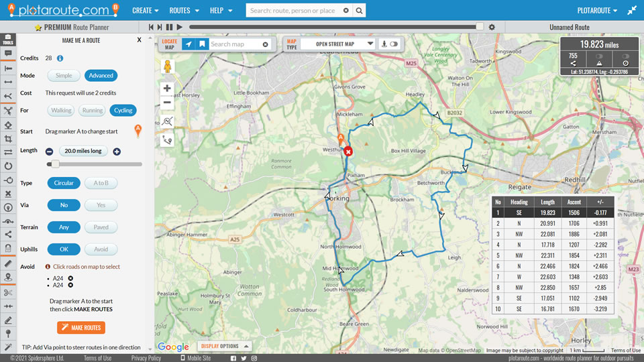This screenshot has height=362, width=644.
Task: Toggle the elevation switch in distance panel
Action: coord(599,56)
